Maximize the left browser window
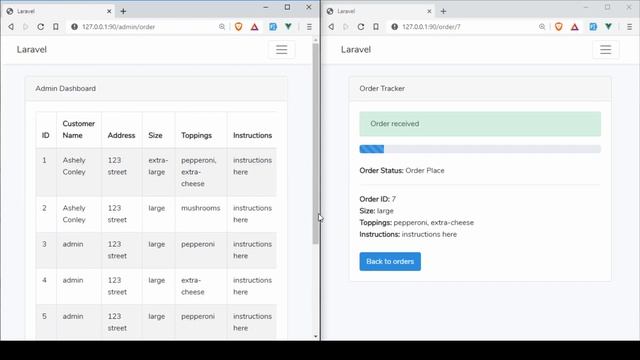Image resolution: width=640 pixels, height=360 pixels. (287, 7)
